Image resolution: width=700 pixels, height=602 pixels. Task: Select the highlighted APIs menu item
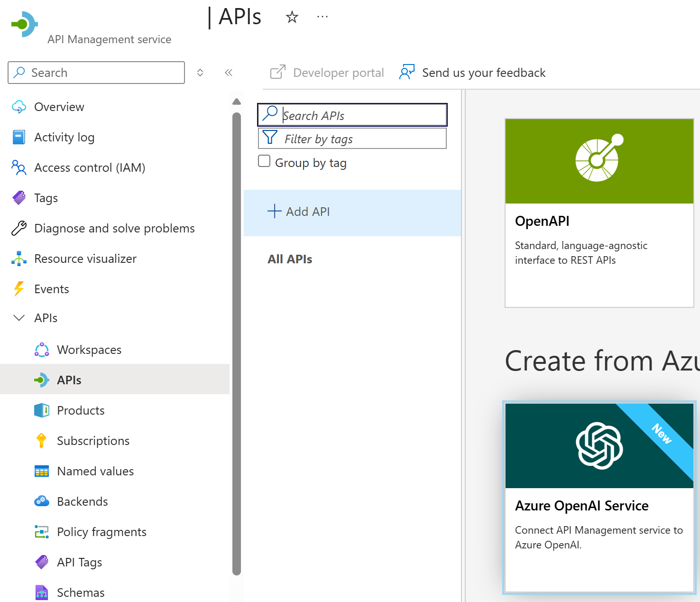(x=115, y=379)
